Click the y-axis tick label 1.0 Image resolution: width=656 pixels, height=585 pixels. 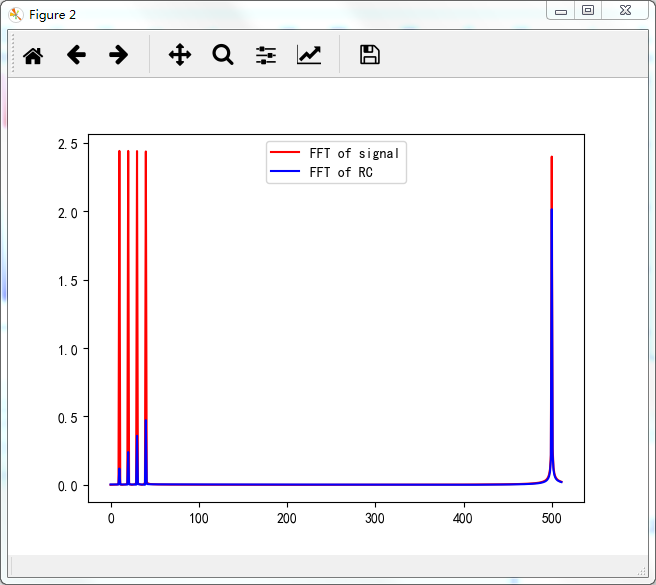(x=68, y=349)
